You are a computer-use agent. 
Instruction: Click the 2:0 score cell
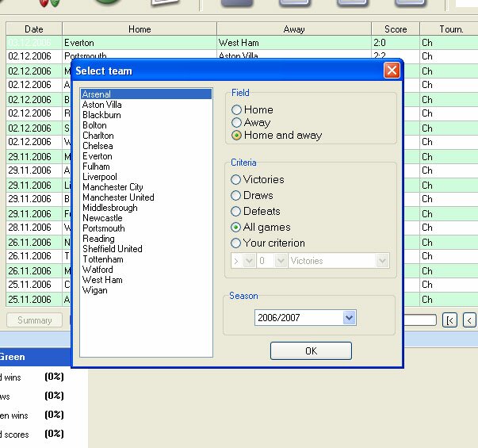tap(396, 43)
